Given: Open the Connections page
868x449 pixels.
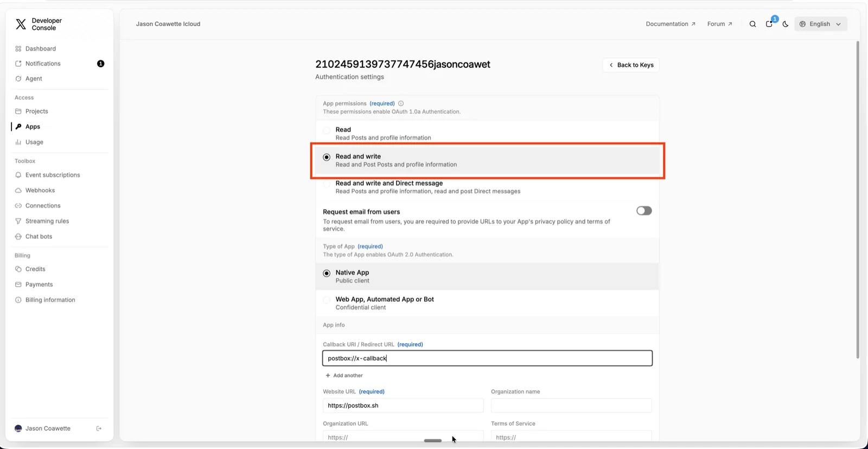Looking at the screenshot, I should 43,206.
